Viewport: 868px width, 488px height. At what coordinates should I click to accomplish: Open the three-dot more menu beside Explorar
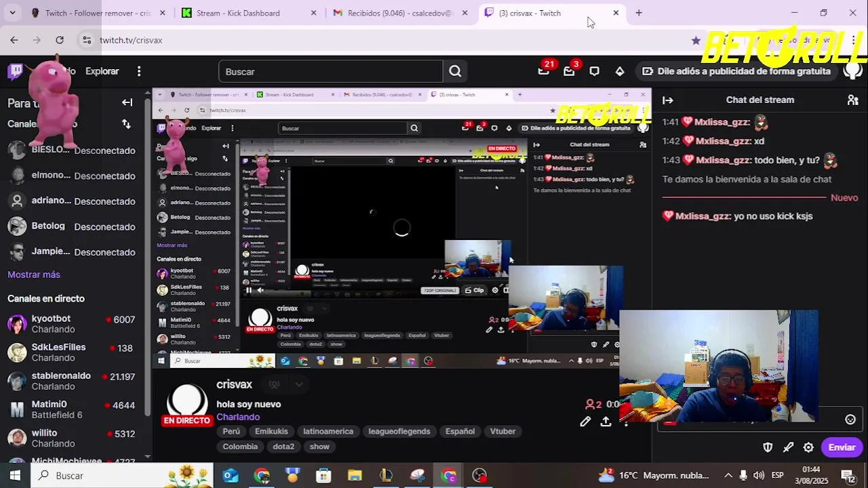point(139,71)
